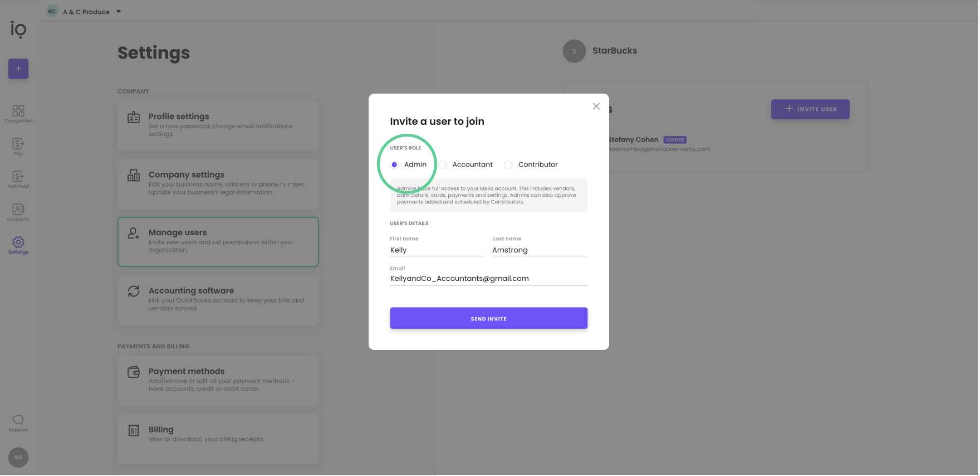The width and height of the screenshot is (980, 476).
Task: Open Accounting software card
Action: tap(218, 300)
